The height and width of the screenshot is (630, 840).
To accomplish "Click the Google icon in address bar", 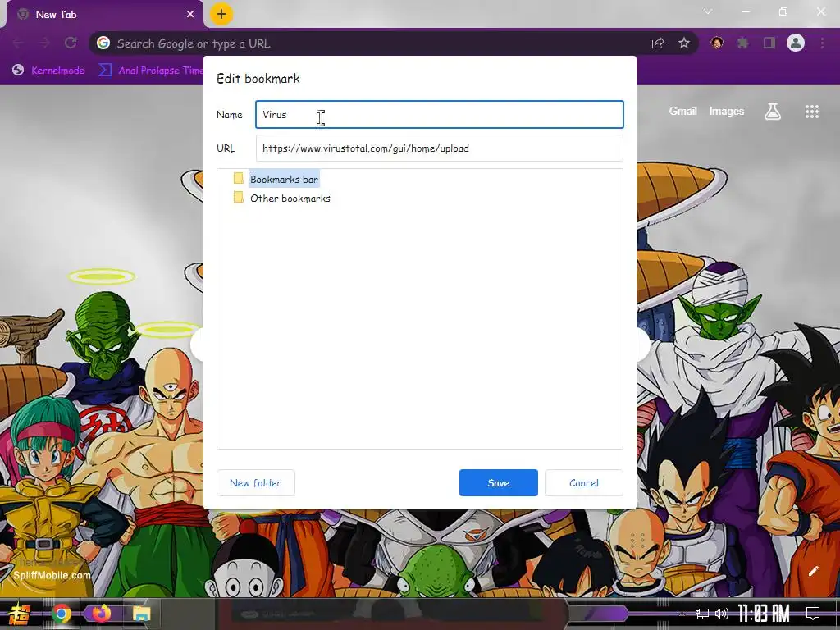I will [103, 43].
